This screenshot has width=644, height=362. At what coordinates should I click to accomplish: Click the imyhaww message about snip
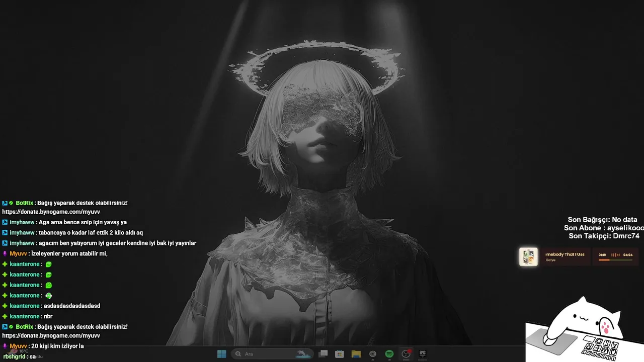(x=64, y=222)
